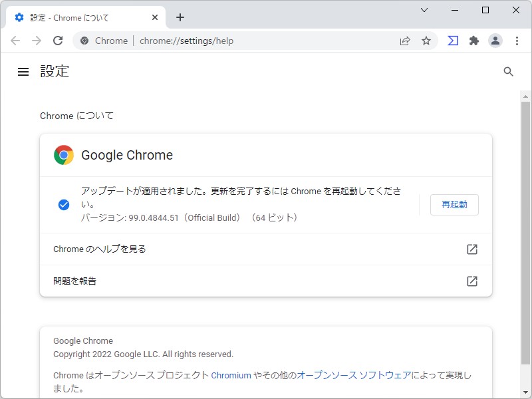Bookmark this page with the star icon
Viewport: 532px width, 399px height.
[426, 41]
